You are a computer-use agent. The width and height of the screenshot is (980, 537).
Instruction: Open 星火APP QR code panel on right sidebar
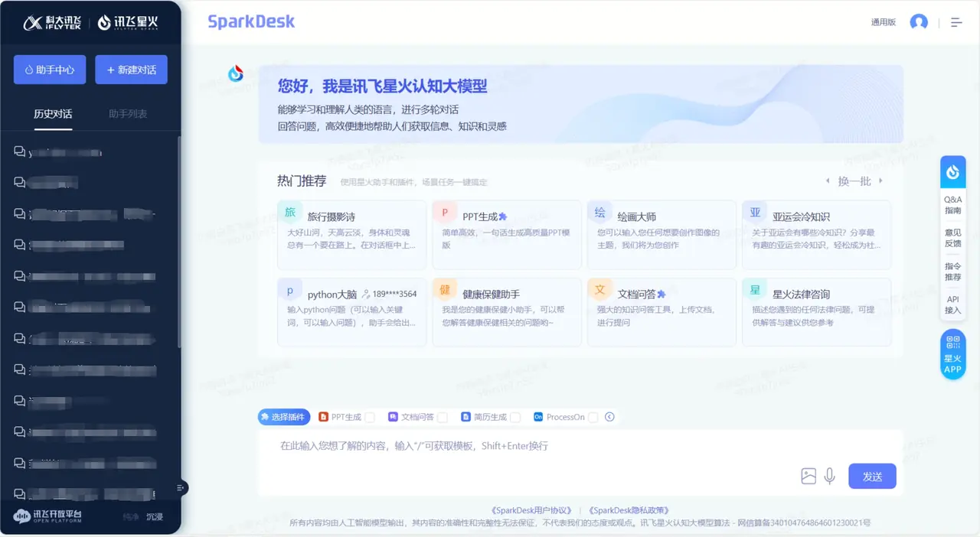[952, 353]
